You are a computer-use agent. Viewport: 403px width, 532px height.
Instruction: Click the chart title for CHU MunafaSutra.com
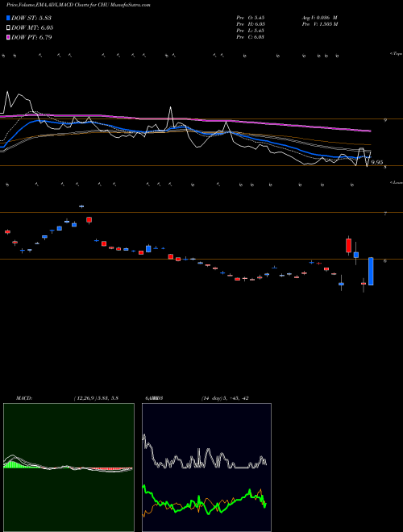point(78,5)
